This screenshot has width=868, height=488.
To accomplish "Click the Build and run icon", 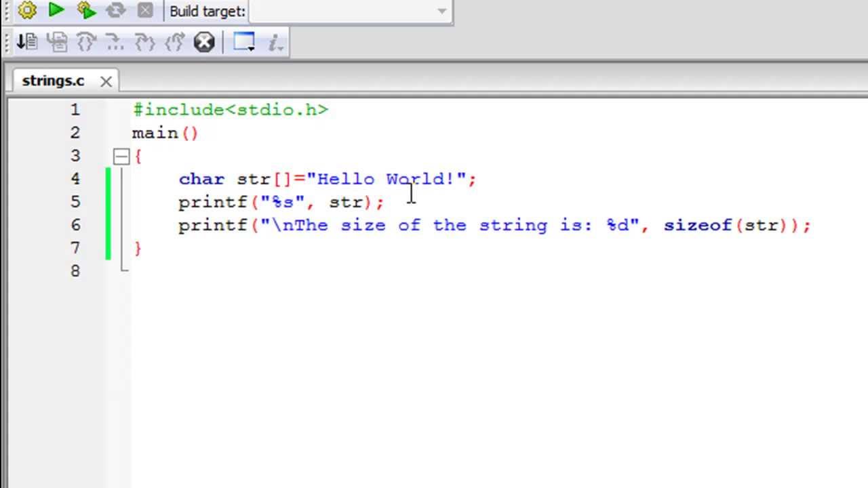I will [86, 10].
